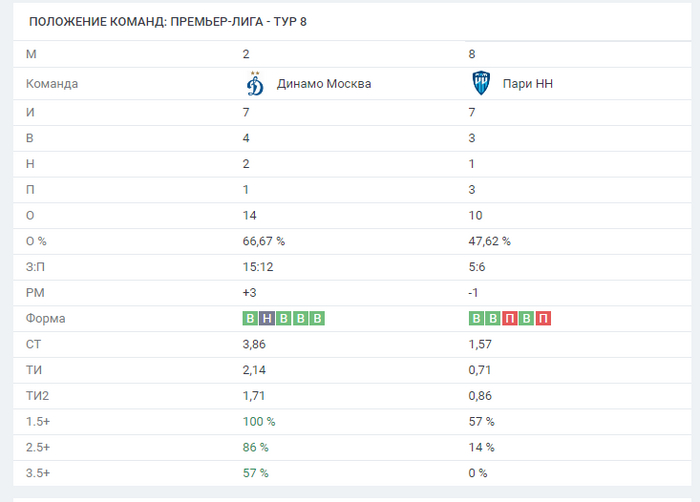Click the Премьер-Лига Тур 8 standings header

point(168,21)
